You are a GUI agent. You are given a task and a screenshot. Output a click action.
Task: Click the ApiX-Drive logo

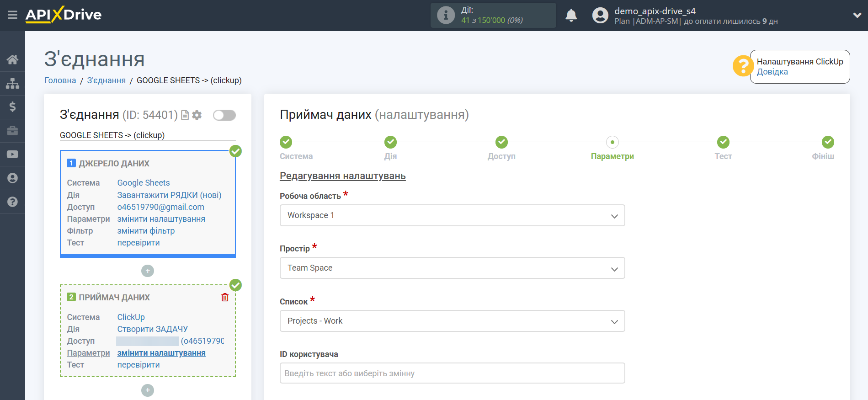[x=64, y=15]
